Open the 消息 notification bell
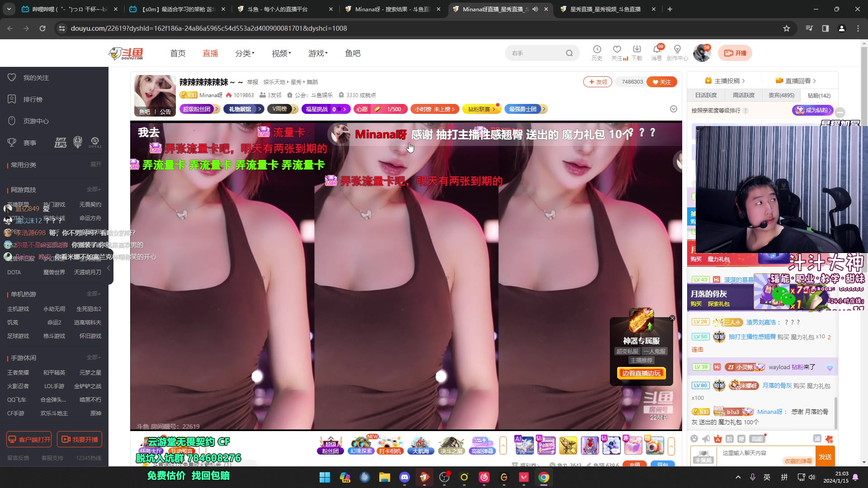The image size is (868, 488). tap(656, 50)
